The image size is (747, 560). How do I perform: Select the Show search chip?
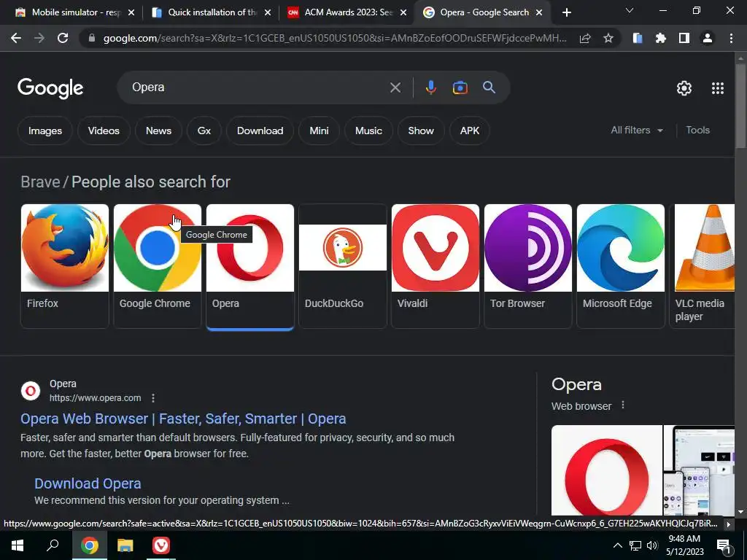[421, 131]
